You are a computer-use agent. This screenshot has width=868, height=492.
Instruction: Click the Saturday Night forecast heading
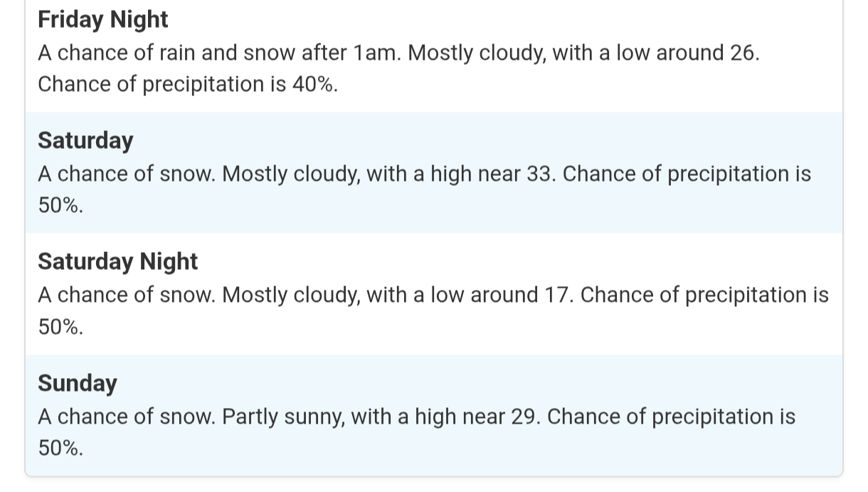pyautogui.click(x=117, y=261)
